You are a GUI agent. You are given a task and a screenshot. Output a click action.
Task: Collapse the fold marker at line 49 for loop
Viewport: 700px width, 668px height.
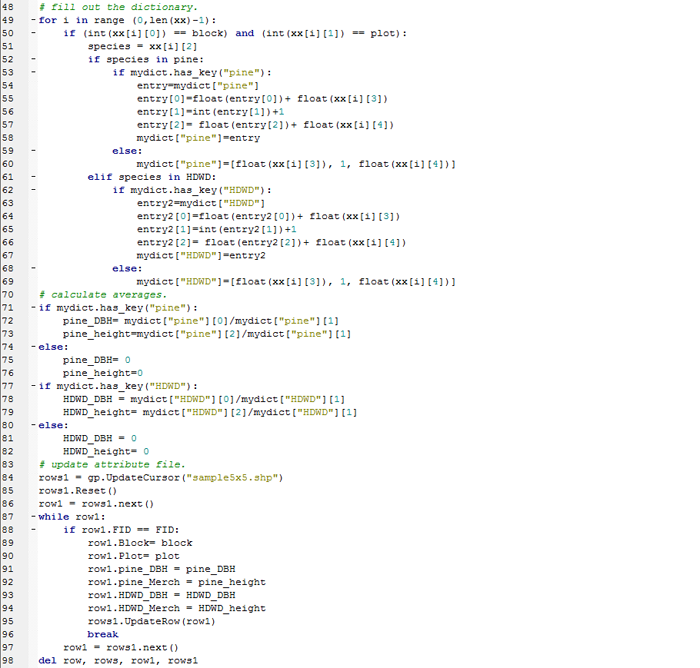pos(33,20)
